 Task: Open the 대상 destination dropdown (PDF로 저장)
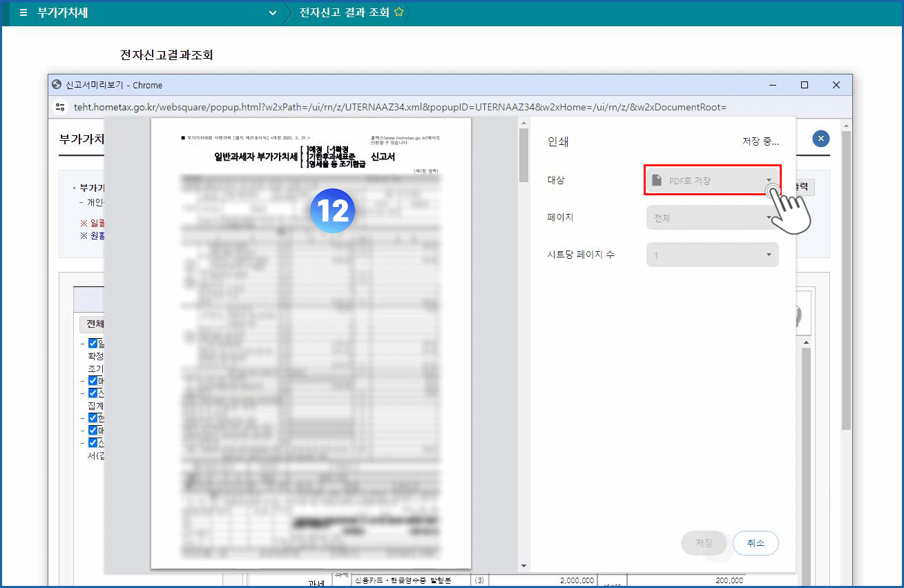click(x=712, y=180)
